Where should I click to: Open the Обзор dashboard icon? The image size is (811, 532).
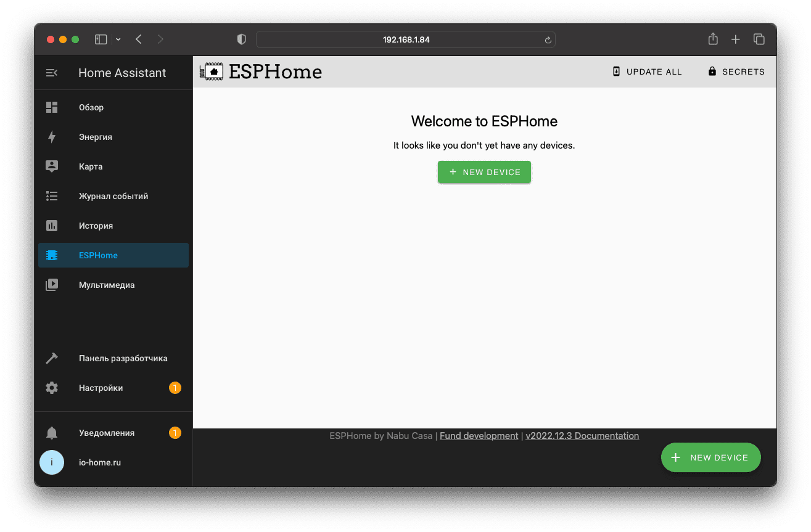52,107
